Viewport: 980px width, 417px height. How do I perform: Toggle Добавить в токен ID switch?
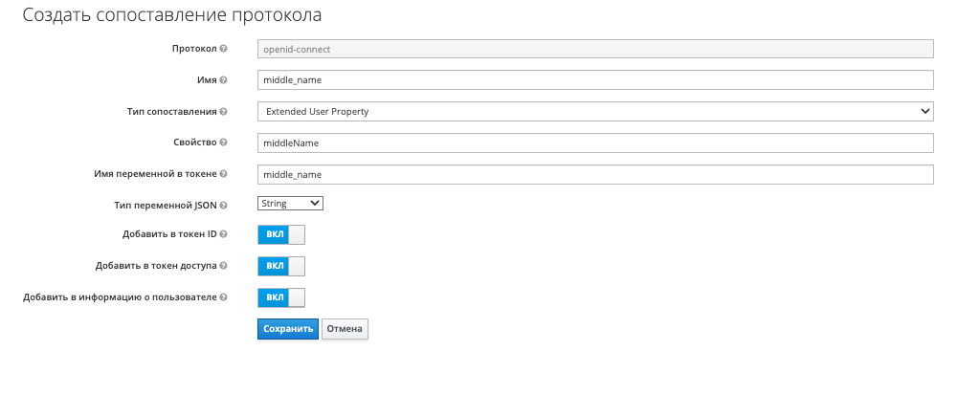click(280, 235)
